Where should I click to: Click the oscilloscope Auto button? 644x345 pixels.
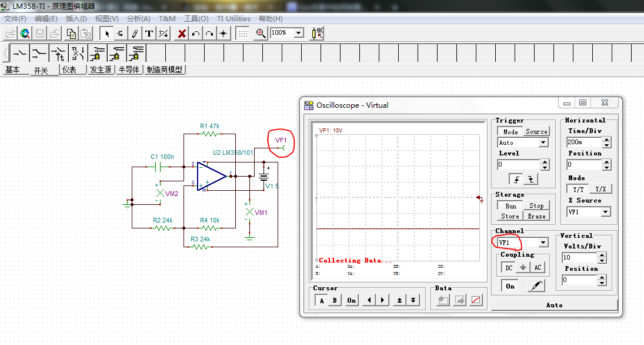click(554, 305)
